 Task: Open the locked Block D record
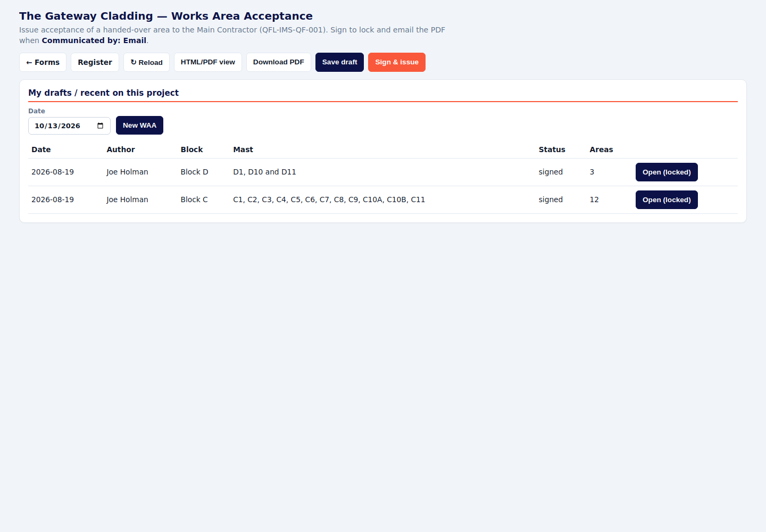(667, 172)
